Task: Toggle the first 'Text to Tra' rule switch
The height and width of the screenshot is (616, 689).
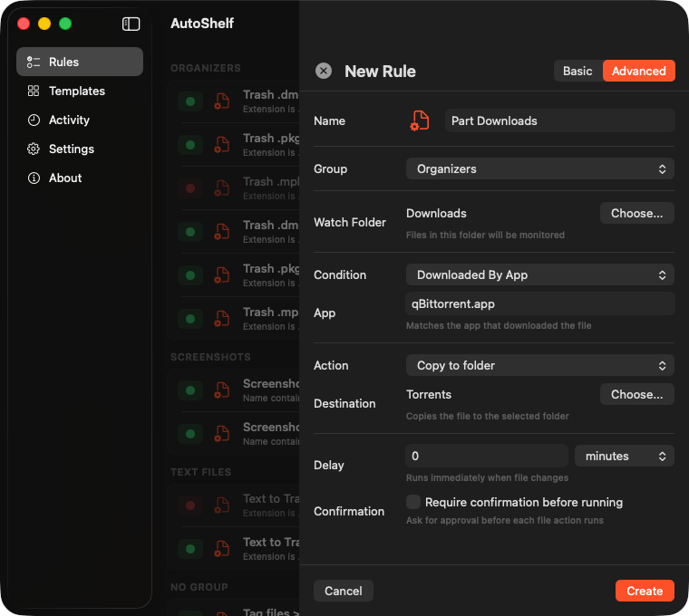Action: pos(190,505)
